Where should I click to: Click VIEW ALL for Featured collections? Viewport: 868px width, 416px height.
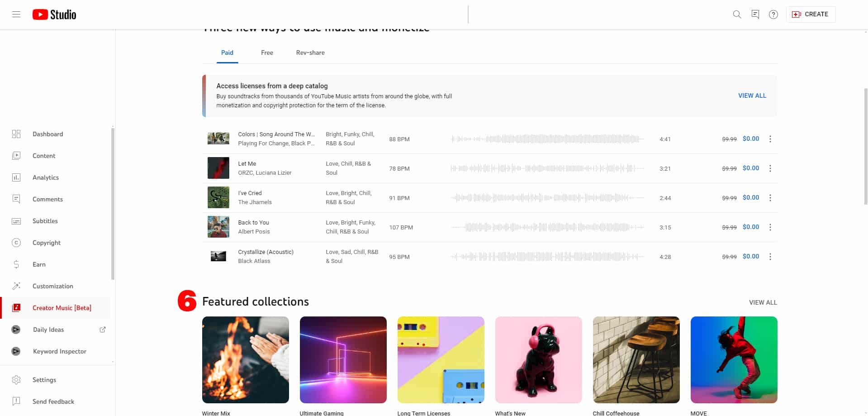click(x=763, y=302)
